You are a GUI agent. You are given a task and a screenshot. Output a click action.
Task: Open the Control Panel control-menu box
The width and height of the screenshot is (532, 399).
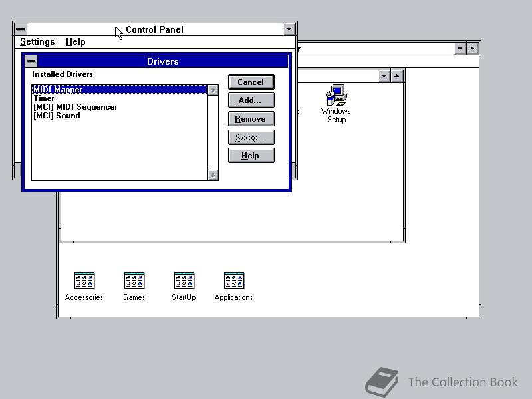click(21, 29)
